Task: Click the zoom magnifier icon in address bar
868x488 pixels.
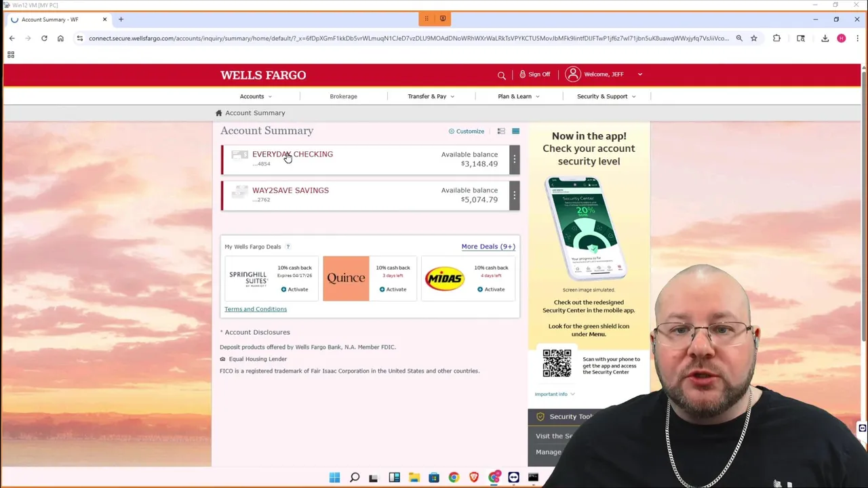Action: point(739,39)
